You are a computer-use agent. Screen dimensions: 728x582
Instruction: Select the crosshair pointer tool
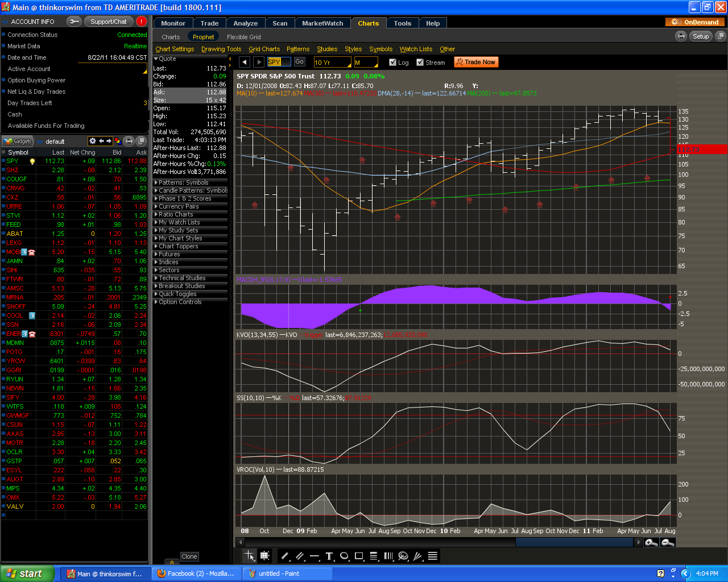tap(249, 556)
